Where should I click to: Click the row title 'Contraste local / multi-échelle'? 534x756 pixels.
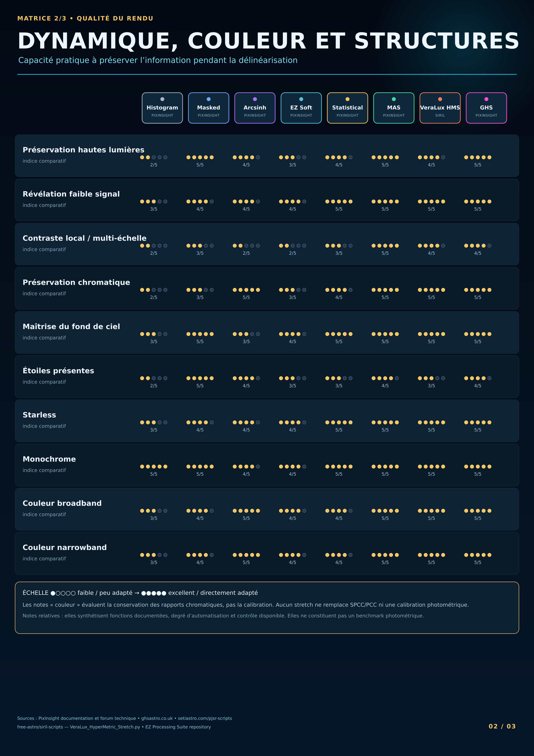(x=85, y=238)
